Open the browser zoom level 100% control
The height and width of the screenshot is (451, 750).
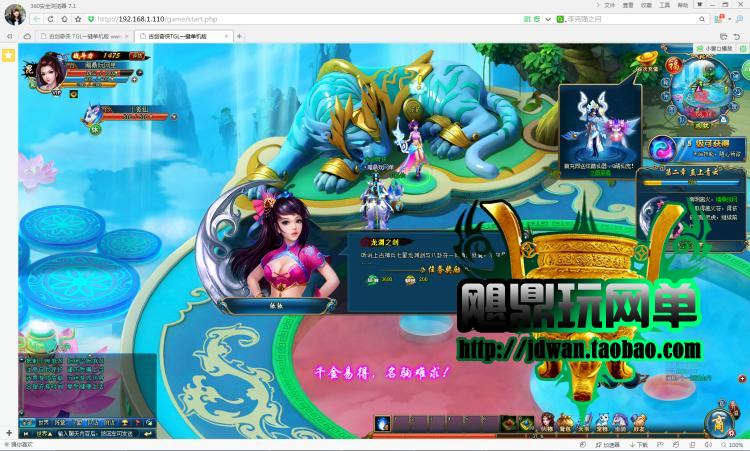point(733,445)
